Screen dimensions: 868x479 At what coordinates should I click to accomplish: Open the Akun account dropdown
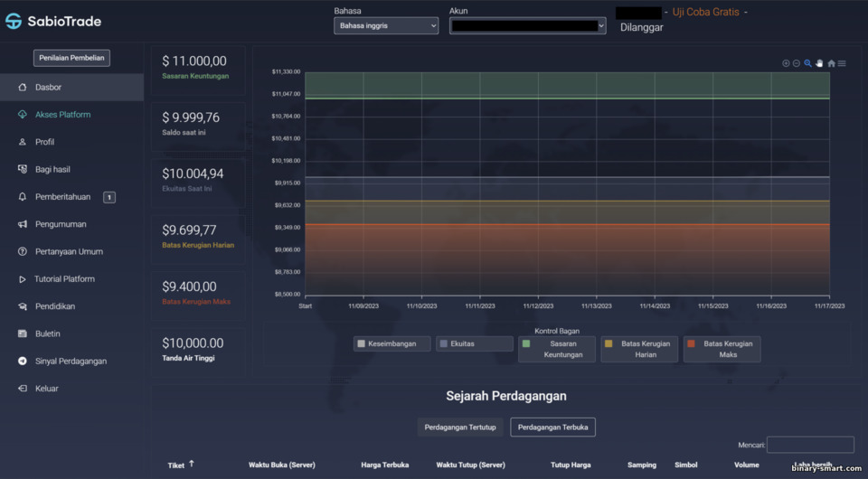[x=527, y=26]
